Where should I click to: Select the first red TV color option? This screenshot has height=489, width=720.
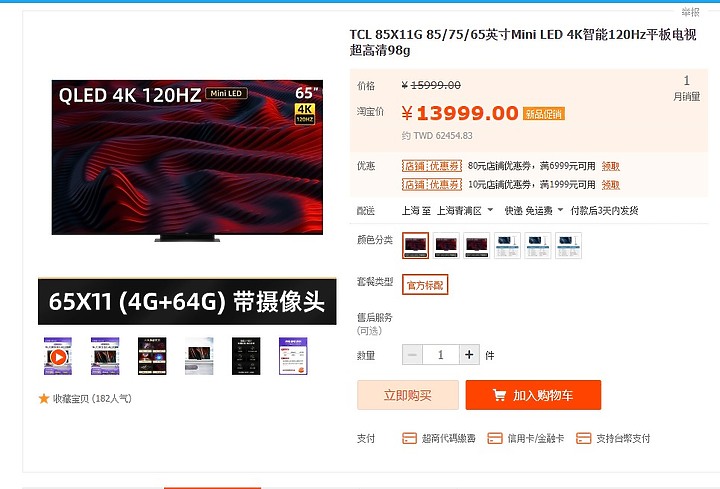tap(416, 246)
